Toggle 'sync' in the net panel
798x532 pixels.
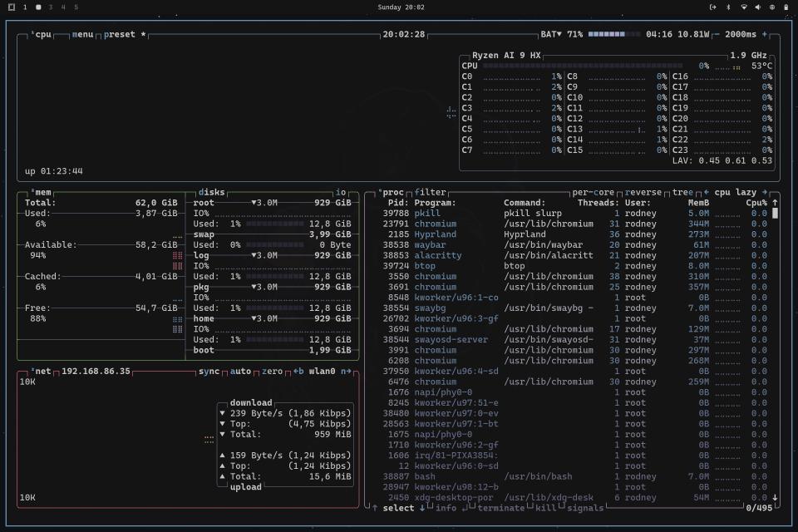[209, 371]
